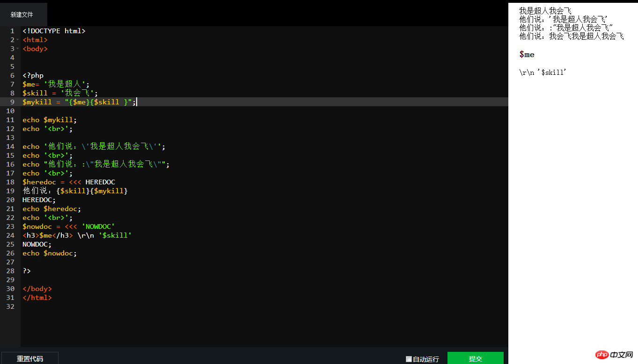This screenshot has width=638, height=364.
Task: Collapse the html tag fold arrow on line 2
Action: (x=18, y=40)
